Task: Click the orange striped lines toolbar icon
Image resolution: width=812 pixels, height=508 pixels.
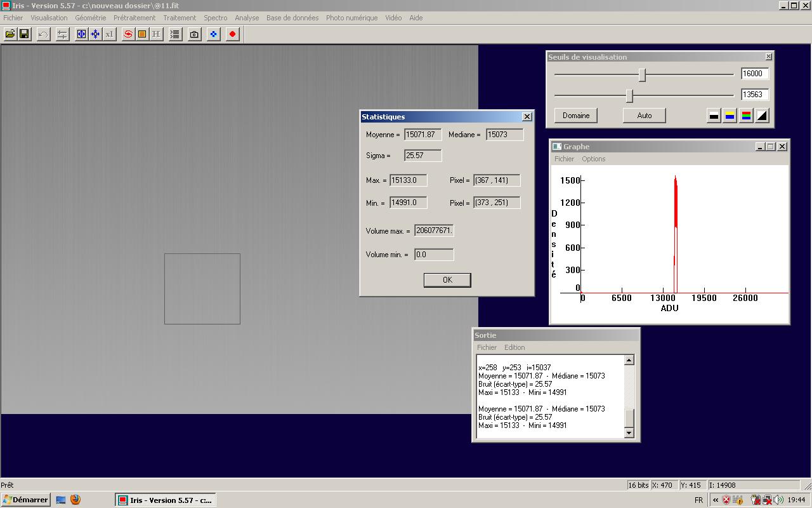Action: (142, 34)
